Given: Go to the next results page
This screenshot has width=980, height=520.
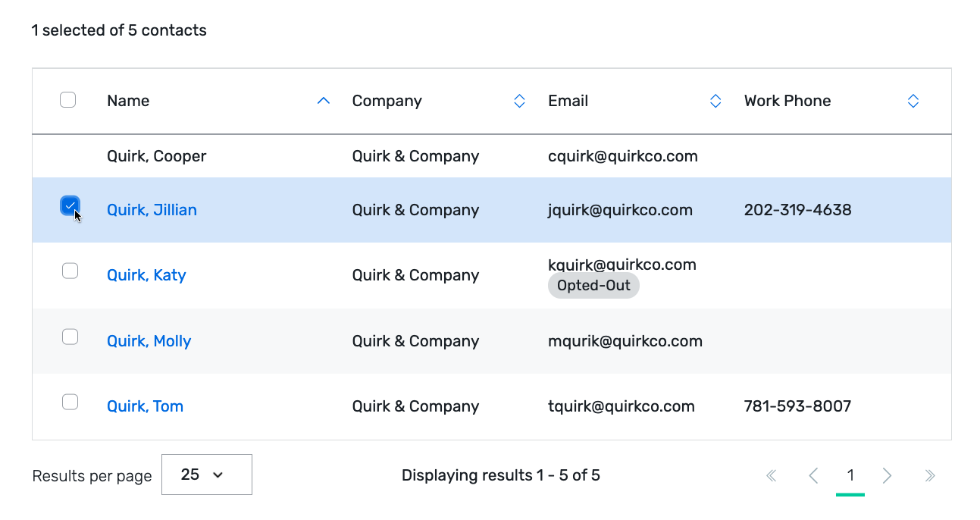Looking at the screenshot, I should (887, 475).
